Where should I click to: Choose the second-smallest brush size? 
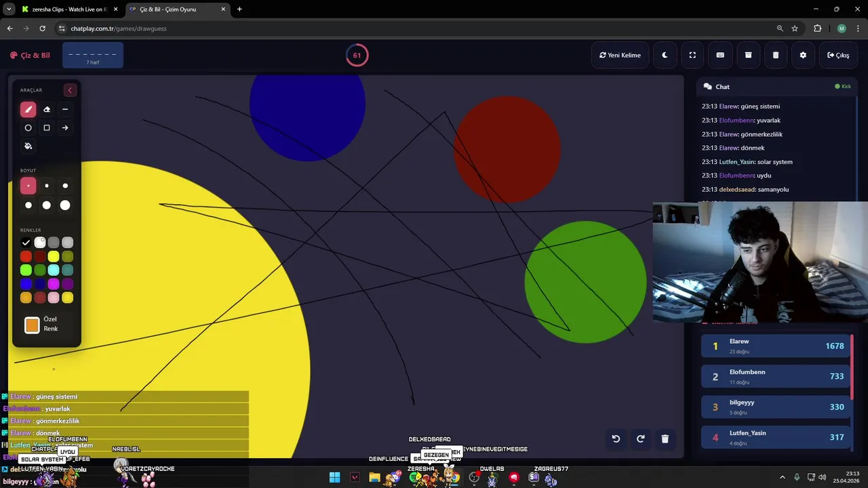tap(47, 186)
